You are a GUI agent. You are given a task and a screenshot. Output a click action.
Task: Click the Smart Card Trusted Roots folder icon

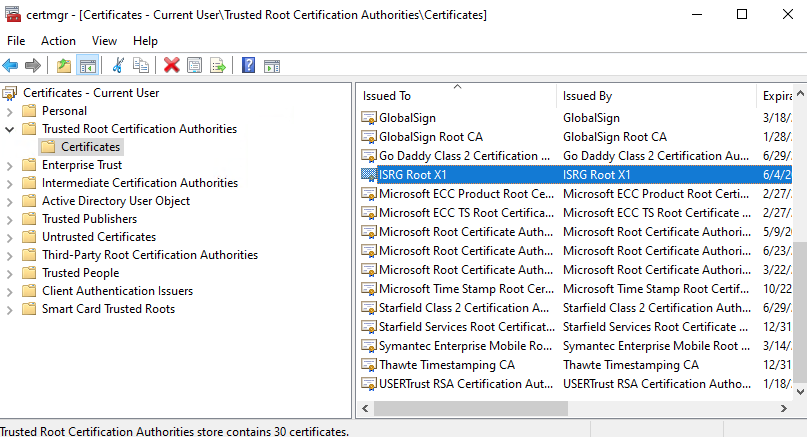29,309
